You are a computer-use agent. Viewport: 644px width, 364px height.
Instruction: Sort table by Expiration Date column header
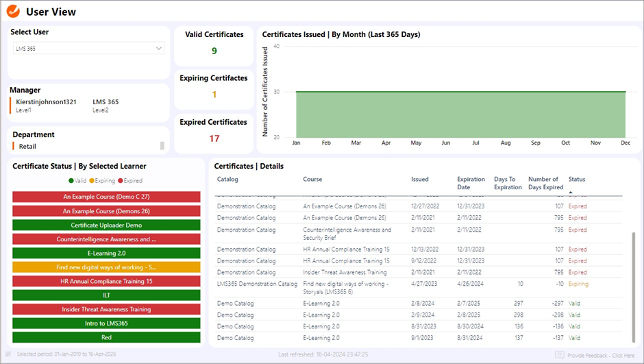[471, 183]
